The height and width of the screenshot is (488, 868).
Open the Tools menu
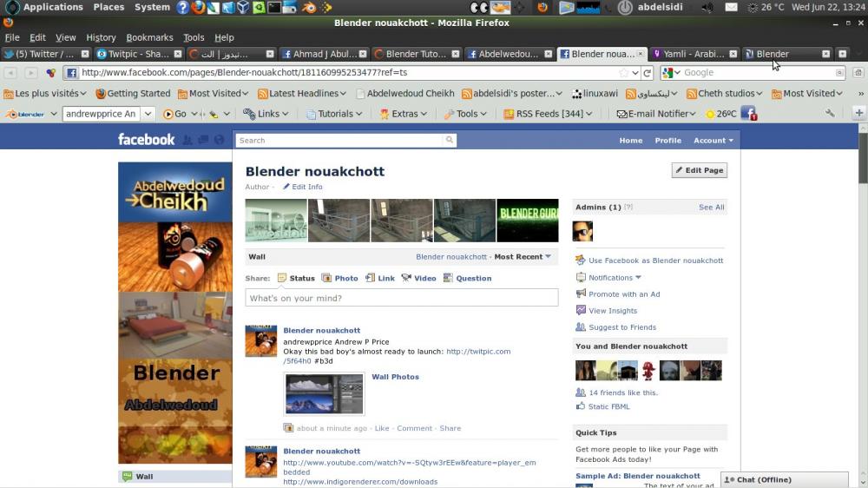tap(194, 37)
